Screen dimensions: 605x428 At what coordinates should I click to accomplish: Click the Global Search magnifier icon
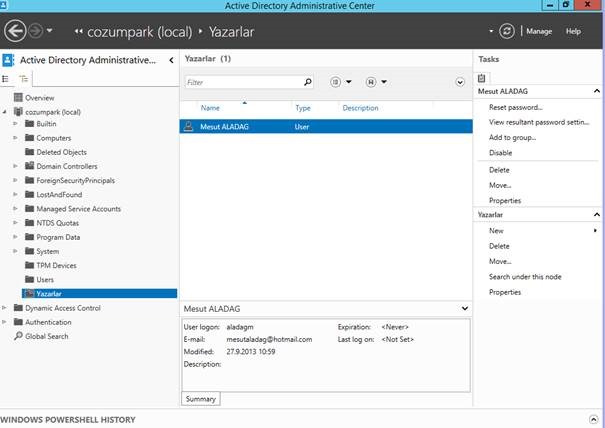[18, 336]
